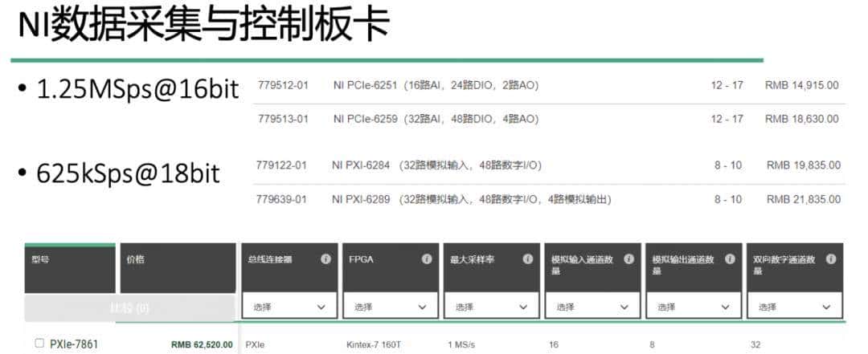This screenshot has width=868, height=354.
Task: Click bullet text 625kSps@18bit
Action: [x=129, y=173]
